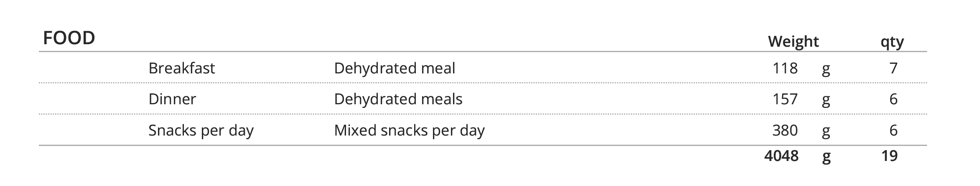Click the Snacks row quantity value 6
Screen dimensions: 980x186
tap(893, 131)
